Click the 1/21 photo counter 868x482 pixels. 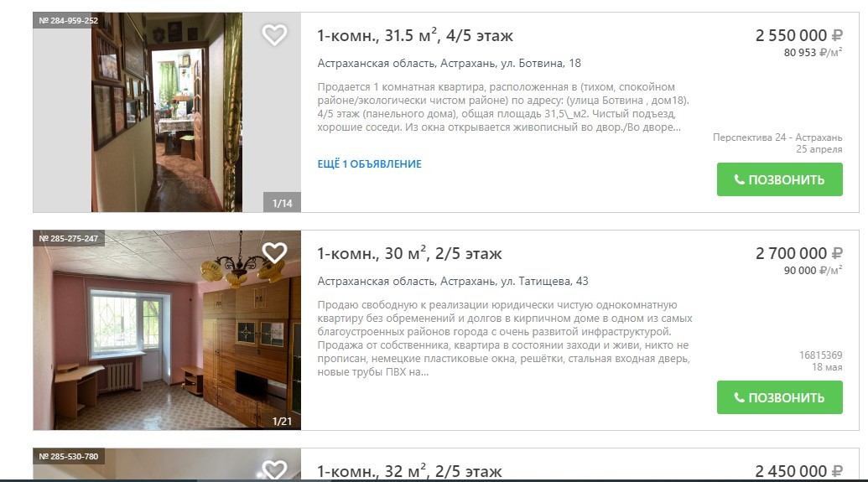click(x=282, y=421)
